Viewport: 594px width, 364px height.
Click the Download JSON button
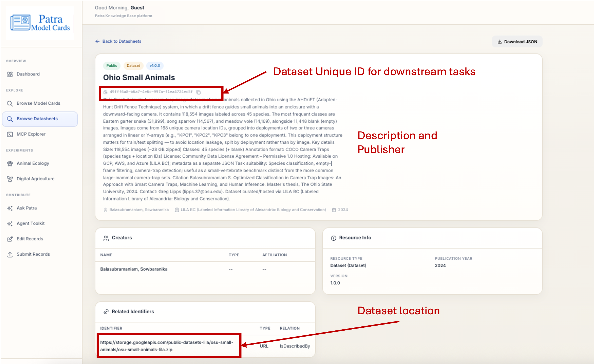(517, 42)
